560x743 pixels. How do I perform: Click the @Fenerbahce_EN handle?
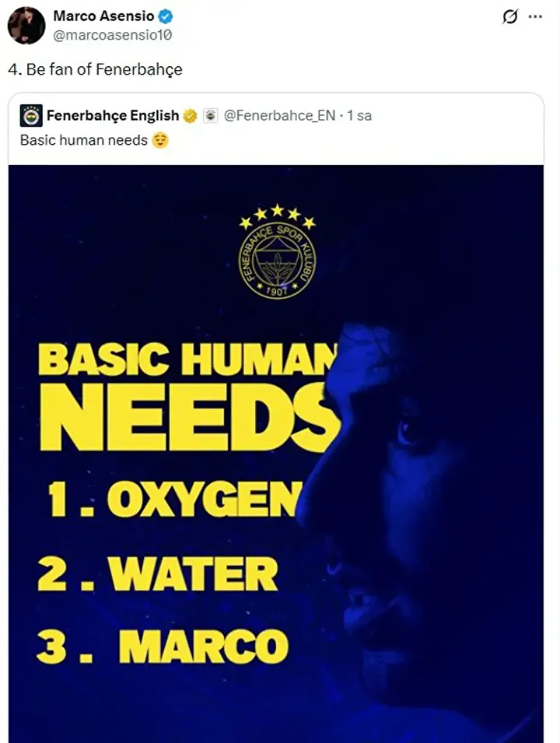pos(279,116)
